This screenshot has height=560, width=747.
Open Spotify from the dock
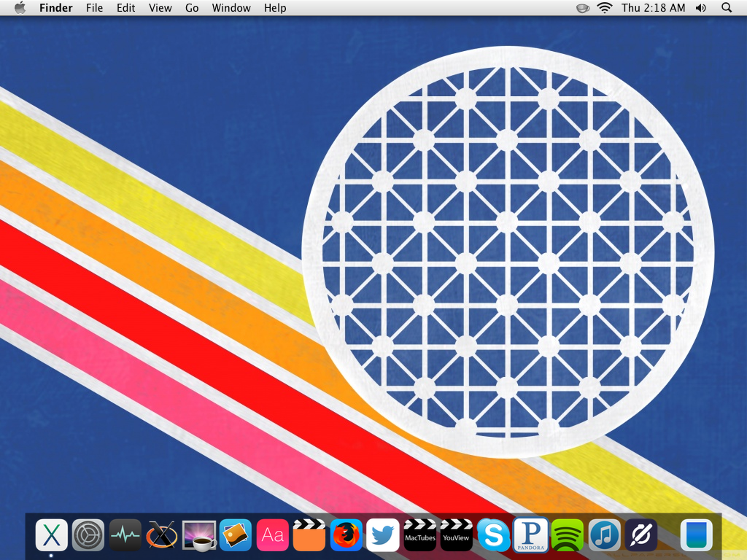pos(568,534)
